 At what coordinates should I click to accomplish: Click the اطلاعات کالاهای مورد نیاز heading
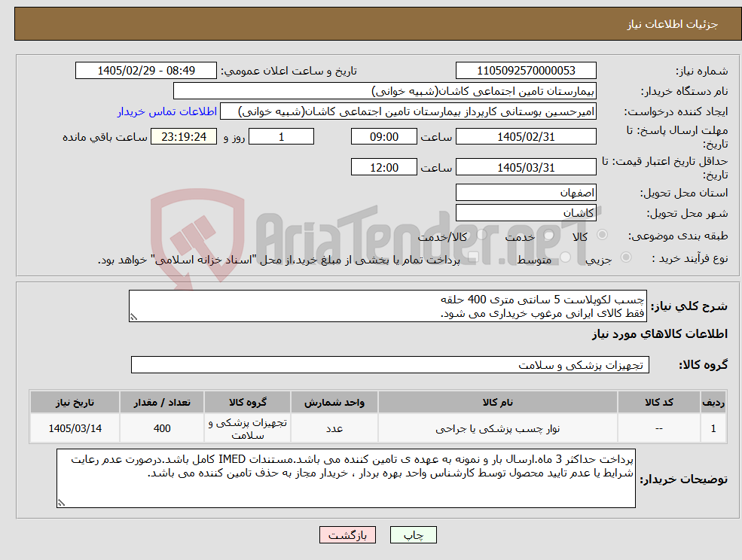[660, 334]
